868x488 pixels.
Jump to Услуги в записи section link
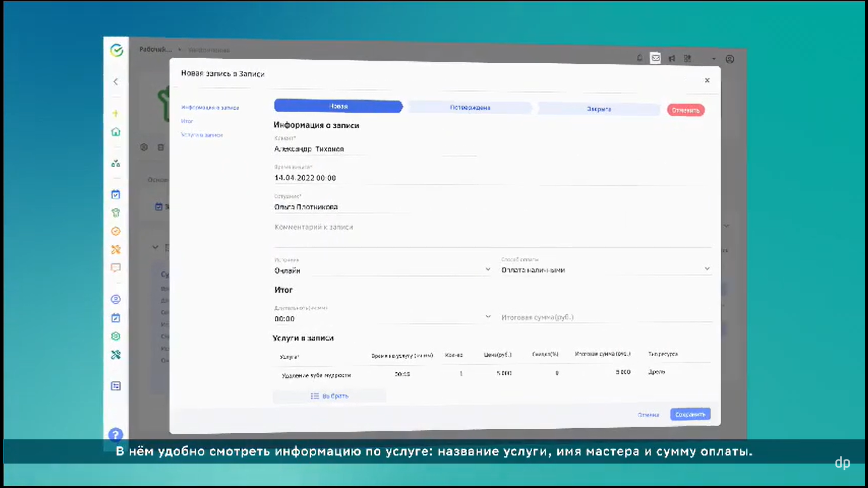click(x=202, y=135)
